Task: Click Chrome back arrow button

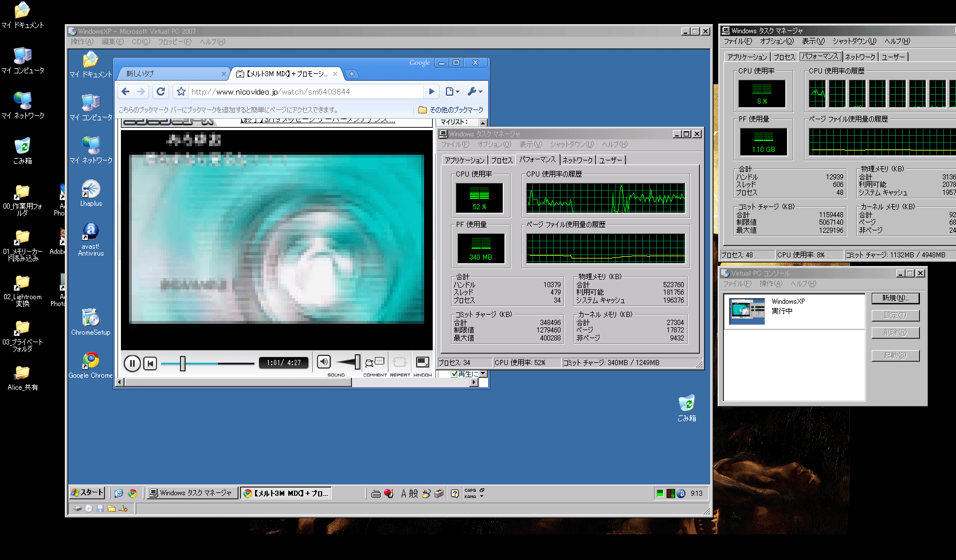Action: click(126, 91)
